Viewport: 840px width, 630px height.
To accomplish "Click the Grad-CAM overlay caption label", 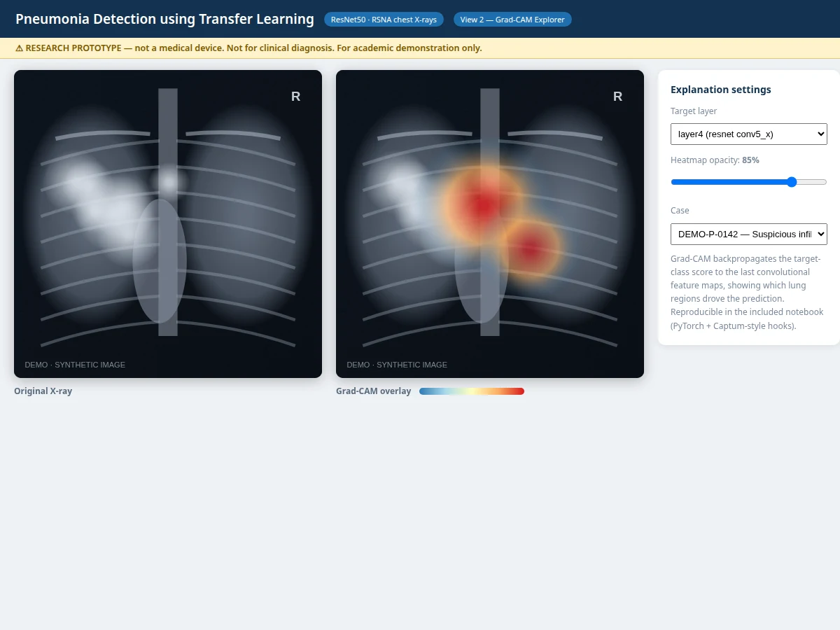I will [374, 391].
